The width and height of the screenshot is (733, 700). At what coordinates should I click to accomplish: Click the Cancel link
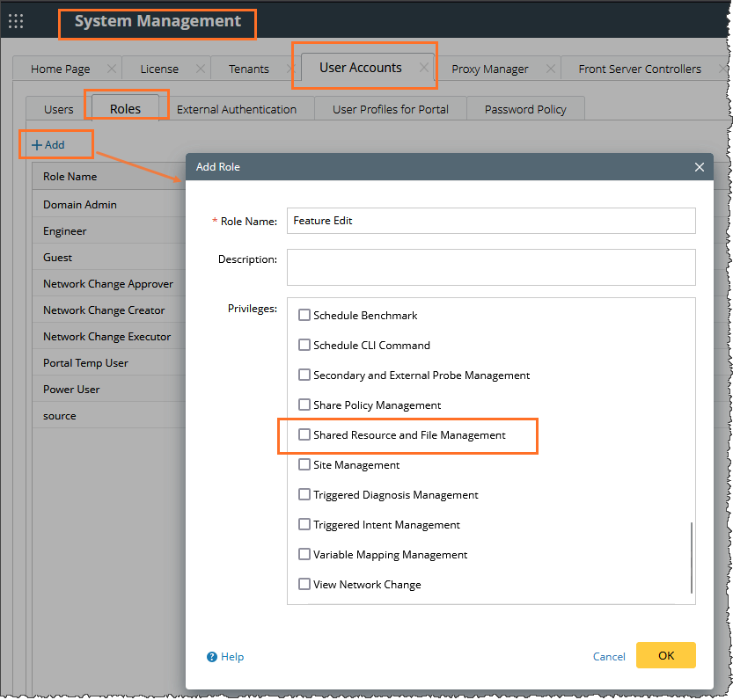tap(609, 656)
